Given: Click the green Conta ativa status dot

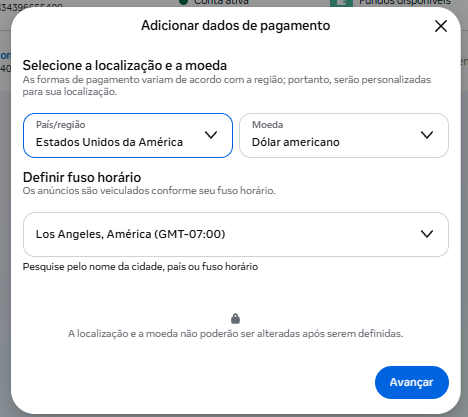Looking at the screenshot, I should pyautogui.click(x=183, y=2).
